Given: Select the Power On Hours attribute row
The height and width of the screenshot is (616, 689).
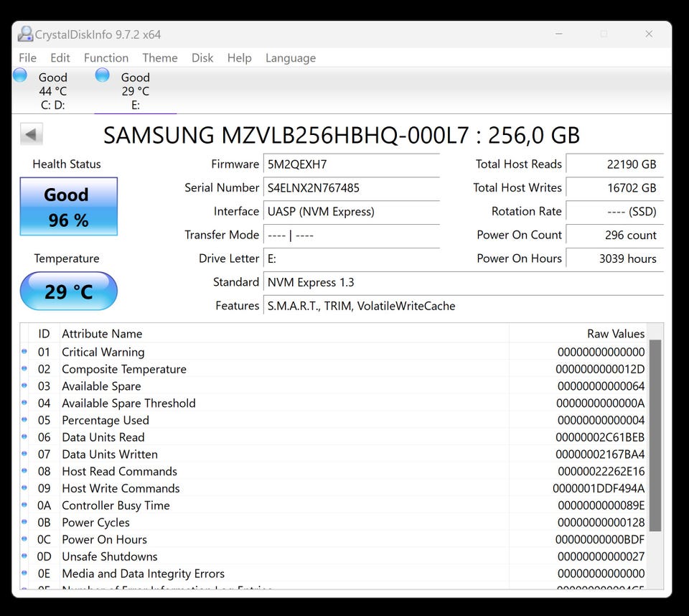Looking at the screenshot, I should [x=287, y=540].
